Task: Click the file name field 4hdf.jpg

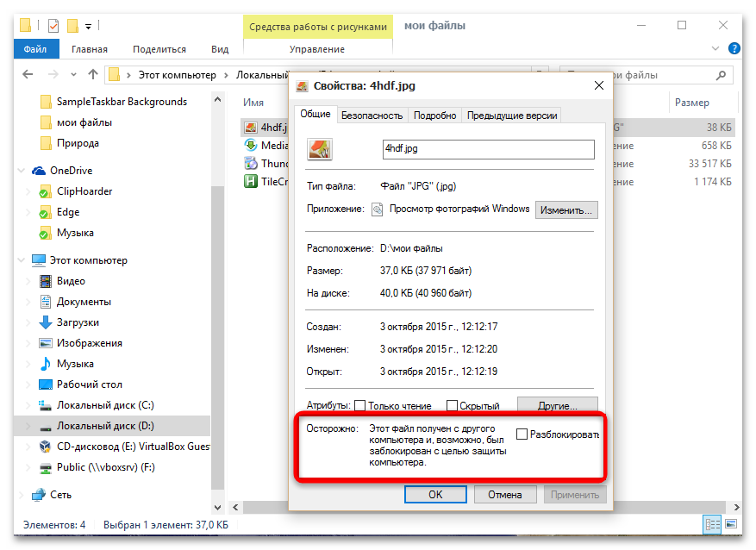Action: pyautogui.click(x=489, y=149)
